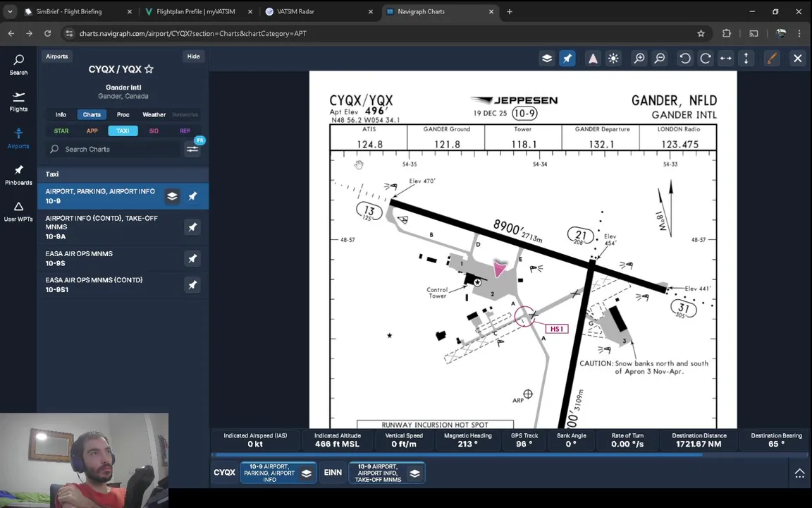812x508 pixels.
Task: Switch to the Proc tab
Action: pos(123,114)
